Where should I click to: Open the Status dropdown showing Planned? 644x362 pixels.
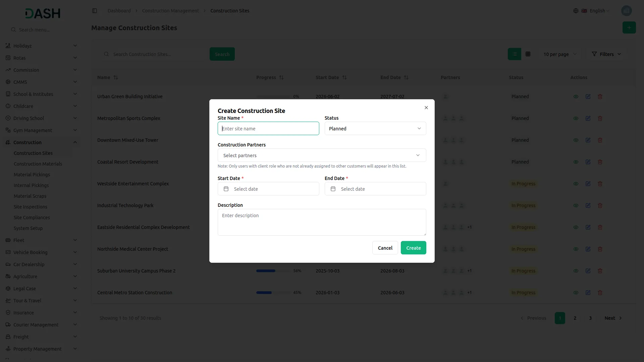(375, 128)
